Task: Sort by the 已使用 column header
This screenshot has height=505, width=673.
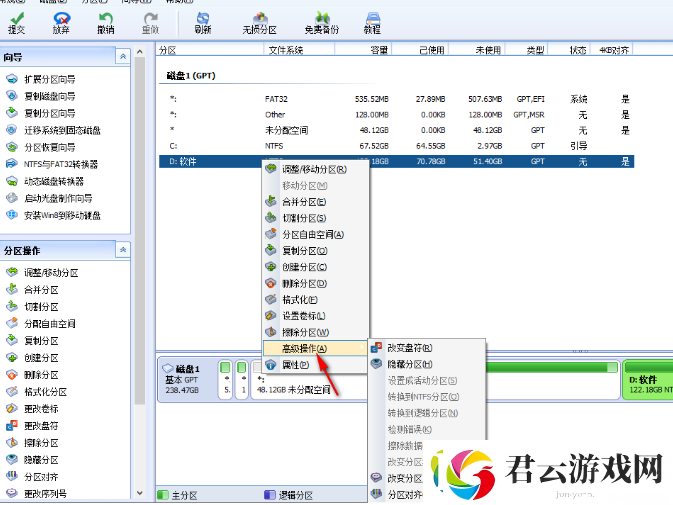Action: coord(420,50)
